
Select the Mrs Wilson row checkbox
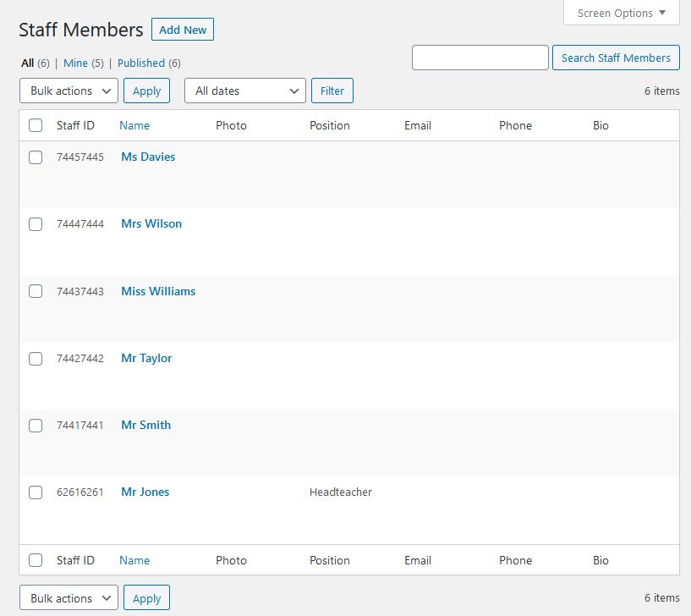pyautogui.click(x=36, y=224)
